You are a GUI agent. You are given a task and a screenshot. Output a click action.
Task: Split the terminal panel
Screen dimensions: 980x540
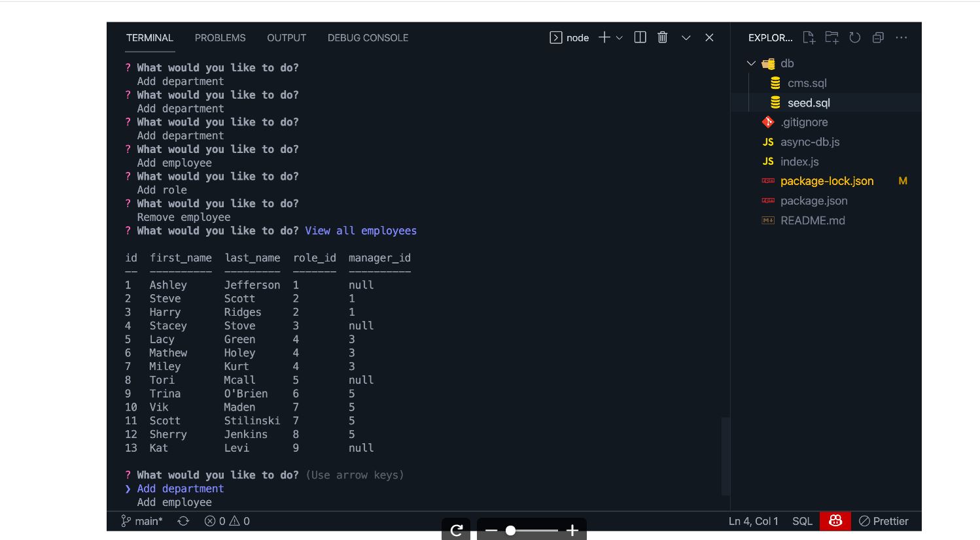pyautogui.click(x=640, y=37)
